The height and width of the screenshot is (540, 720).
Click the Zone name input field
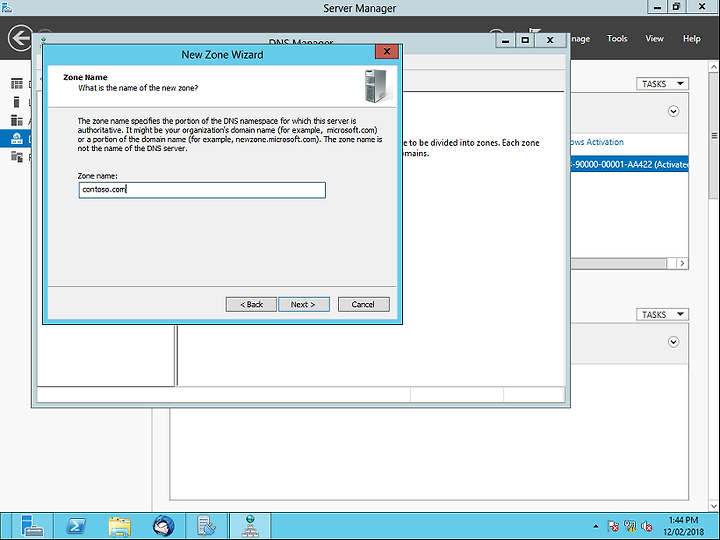[x=202, y=190]
